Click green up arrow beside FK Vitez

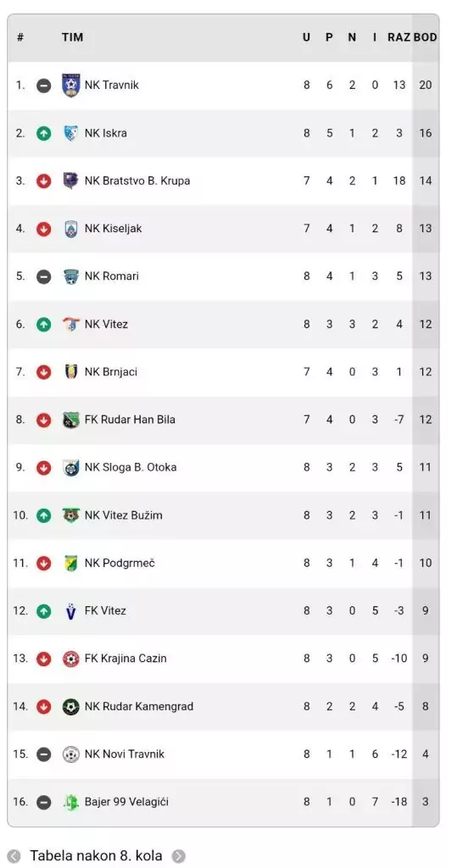(44, 611)
